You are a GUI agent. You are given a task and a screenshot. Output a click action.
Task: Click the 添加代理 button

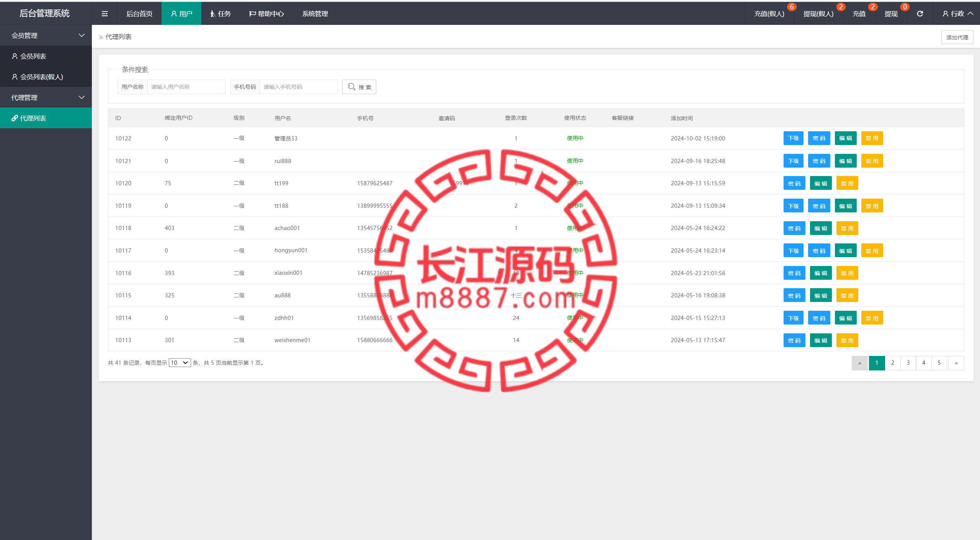(957, 37)
